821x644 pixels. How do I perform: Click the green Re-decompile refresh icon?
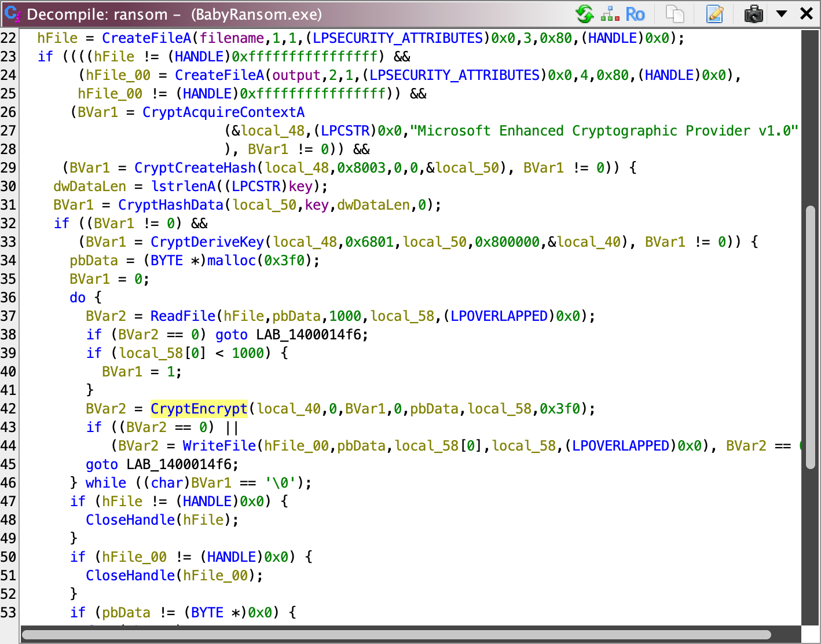585,14
